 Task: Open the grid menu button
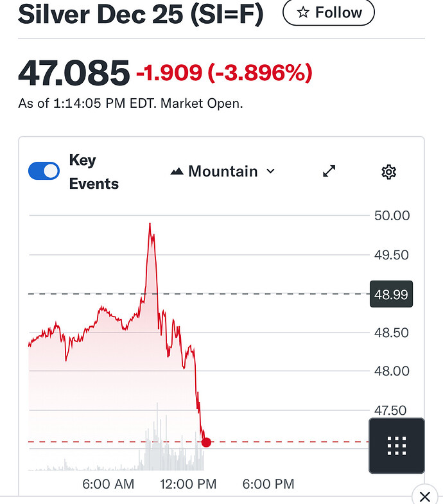click(397, 445)
